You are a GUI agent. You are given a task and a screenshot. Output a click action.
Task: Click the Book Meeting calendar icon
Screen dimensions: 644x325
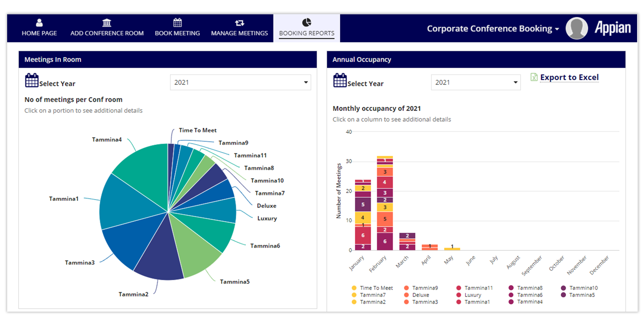pos(177,22)
